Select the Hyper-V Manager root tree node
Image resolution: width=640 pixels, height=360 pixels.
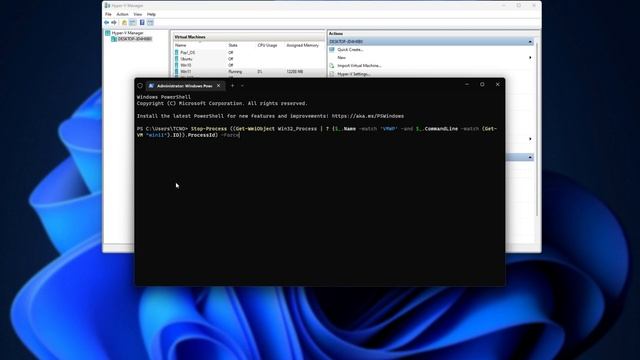pos(124,33)
